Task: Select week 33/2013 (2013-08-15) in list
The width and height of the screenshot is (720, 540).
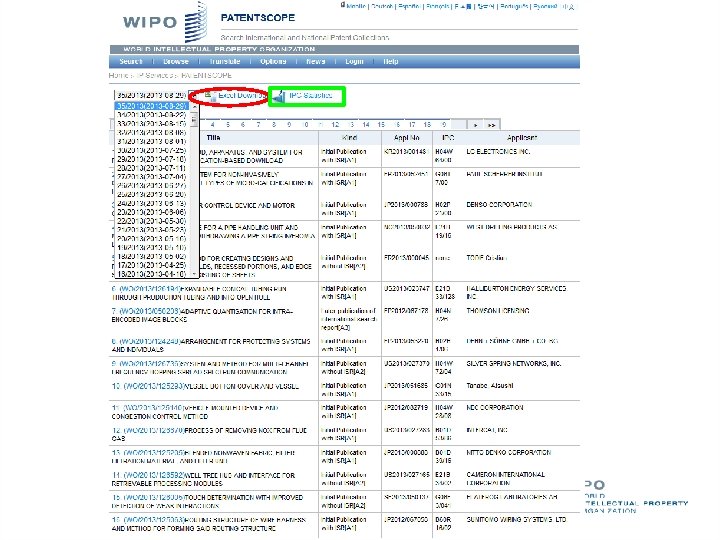Action: click(x=152, y=124)
